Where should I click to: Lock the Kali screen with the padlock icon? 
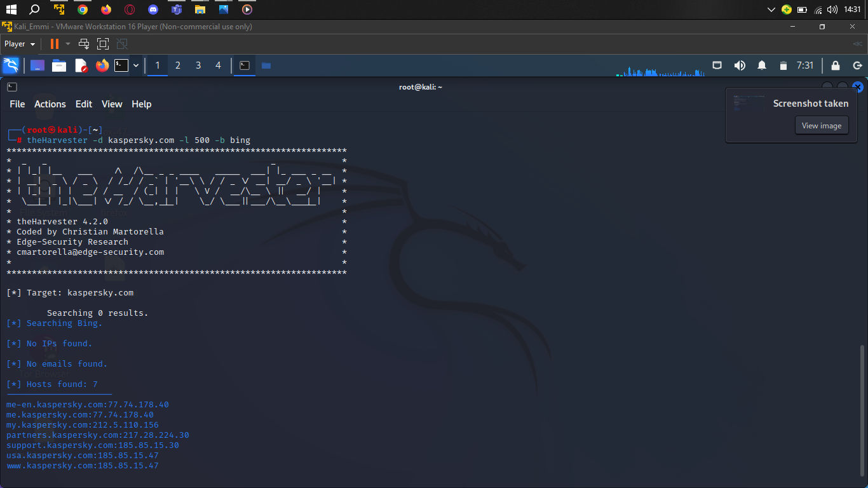836,65
